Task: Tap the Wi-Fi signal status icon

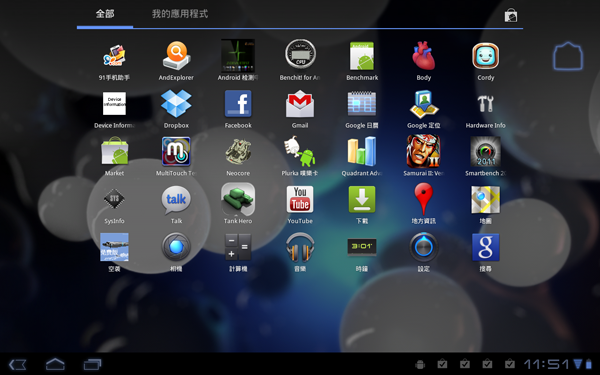Action: tap(578, 364)
